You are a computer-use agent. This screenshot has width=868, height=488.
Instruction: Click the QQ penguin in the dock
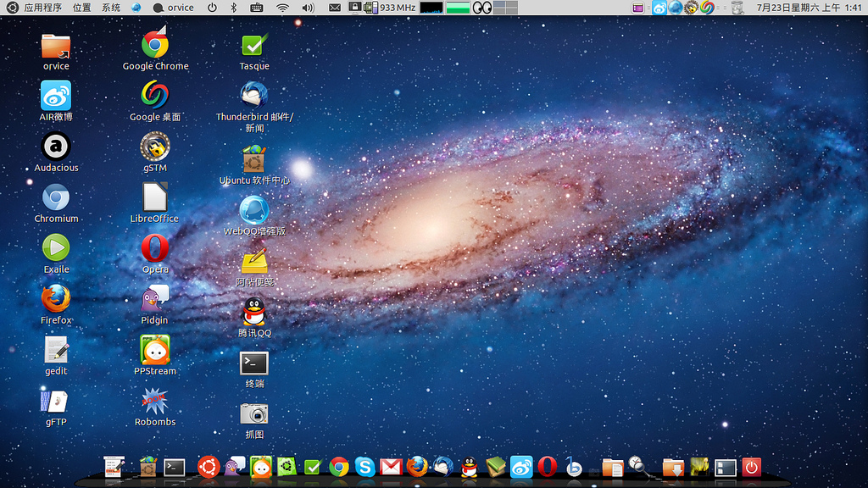point(470,467)
